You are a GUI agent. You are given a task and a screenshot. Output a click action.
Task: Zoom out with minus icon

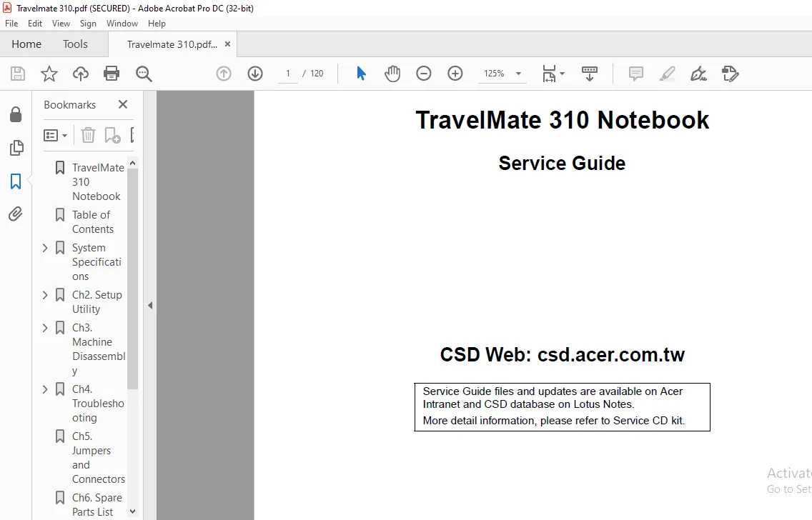tap(424, 74)
